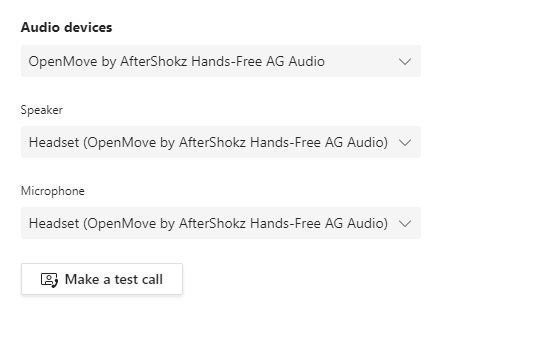The image size is (559, 362).
Task: Select the OpenMove by AfterShokz audio device field
Action: pyautogui.click(x=221, y=61)
